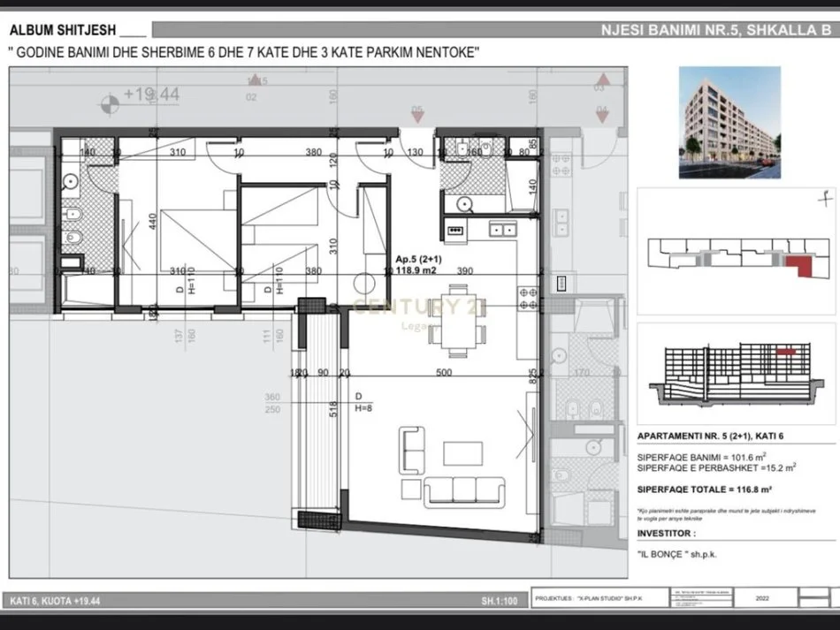Click the Century 21 watermark logo

(x=420, y=309)
